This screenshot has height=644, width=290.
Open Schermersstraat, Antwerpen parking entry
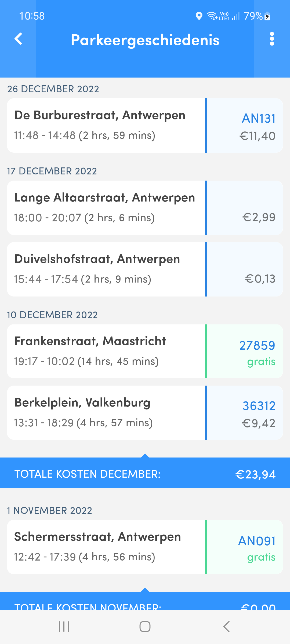[145, 547]
